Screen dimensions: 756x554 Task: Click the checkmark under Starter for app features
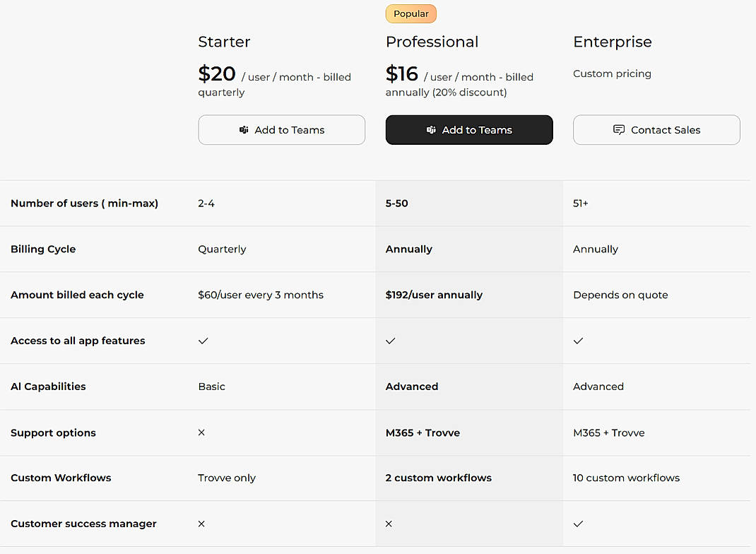click(203, 341)
